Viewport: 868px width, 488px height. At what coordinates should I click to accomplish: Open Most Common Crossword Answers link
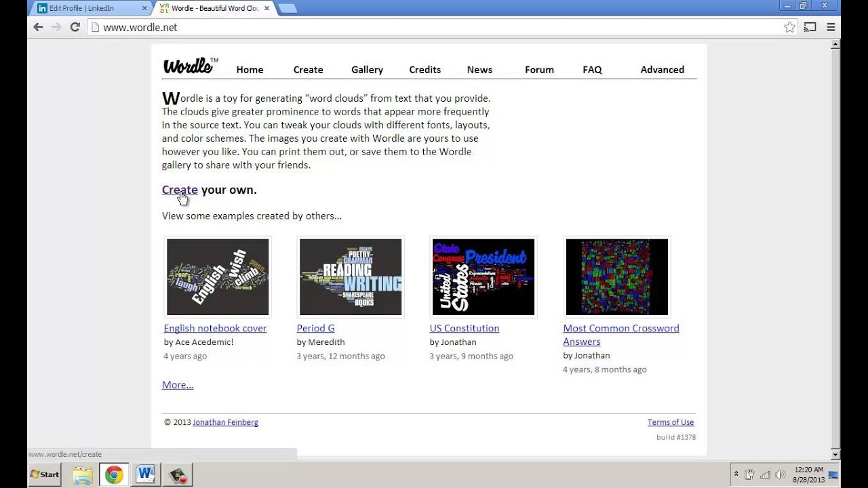(x=620, y=335)
